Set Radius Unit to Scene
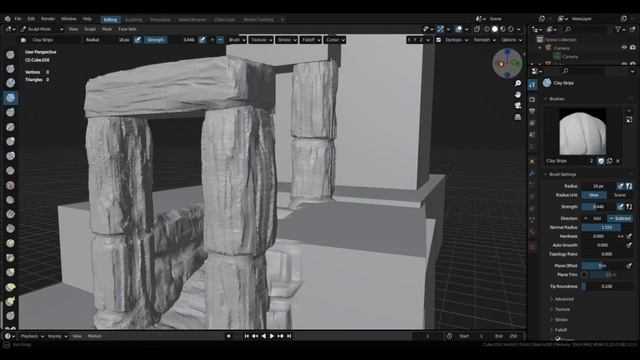Viewport: 640px width, 360px height. coord(620,195)
